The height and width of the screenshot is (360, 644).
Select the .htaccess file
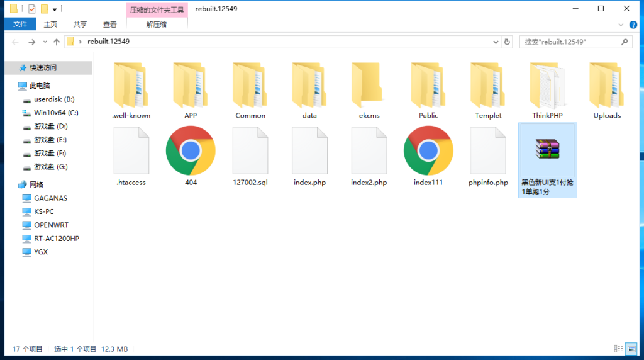coord(131,156)
